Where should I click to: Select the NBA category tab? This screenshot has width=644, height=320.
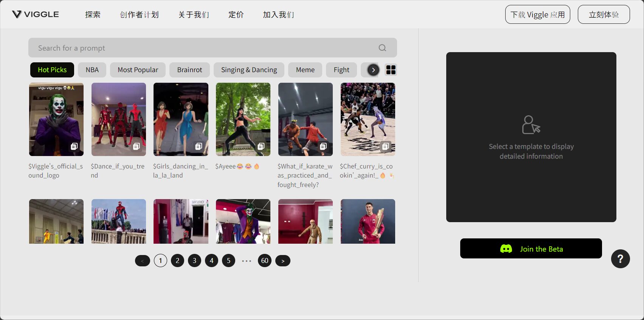(92, 70)
